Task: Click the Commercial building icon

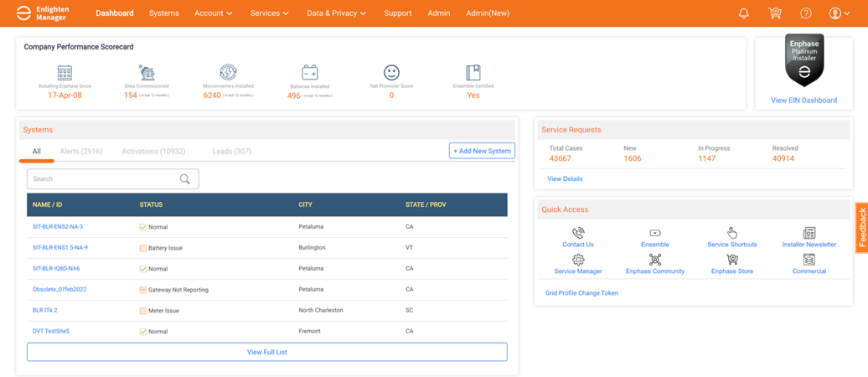Action: tap(809, 260)
